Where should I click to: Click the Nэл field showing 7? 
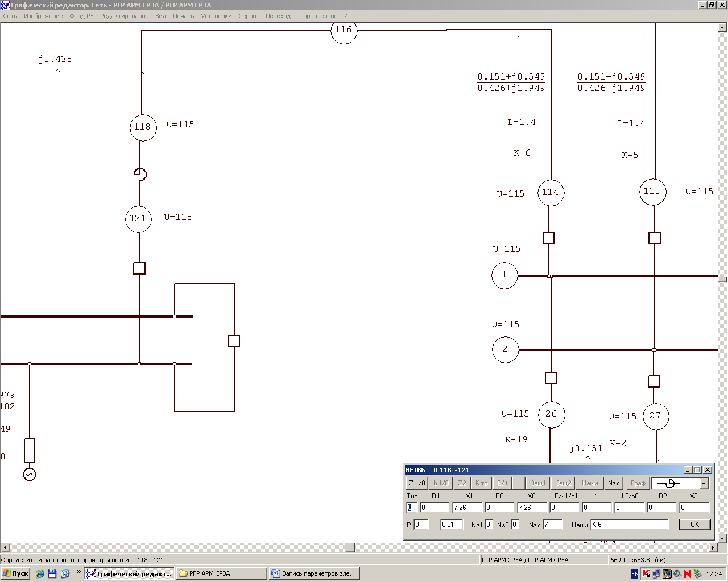[x=552, y=525]
